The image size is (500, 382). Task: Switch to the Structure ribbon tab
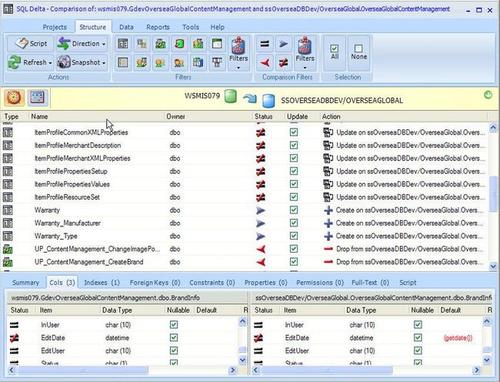93,27
